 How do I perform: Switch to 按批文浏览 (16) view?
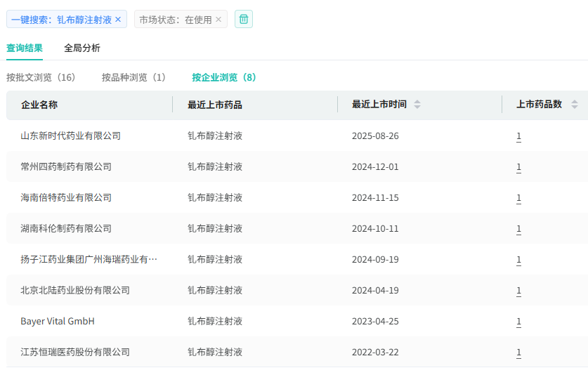(41, 77)
